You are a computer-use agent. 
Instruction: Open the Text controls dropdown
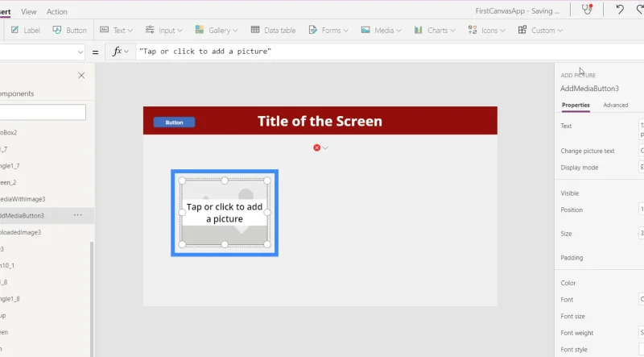[x=116, y=30]
